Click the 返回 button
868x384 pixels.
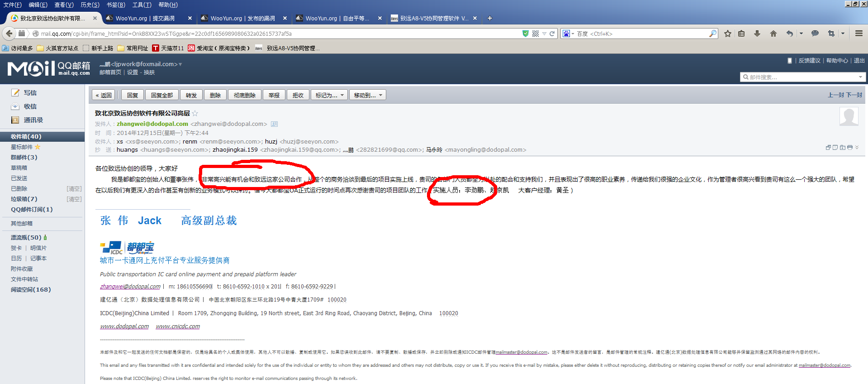pyautogui.click(x=104, y=95)
